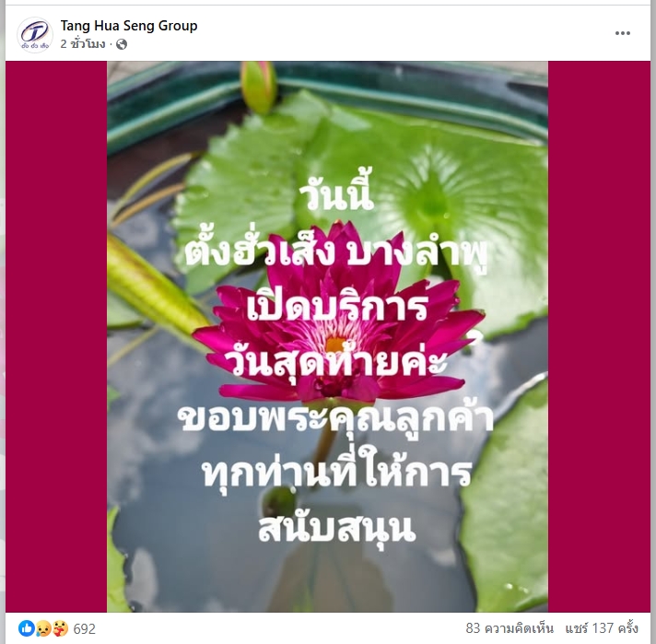Click the crimson border left of the photo

[56, 336]
